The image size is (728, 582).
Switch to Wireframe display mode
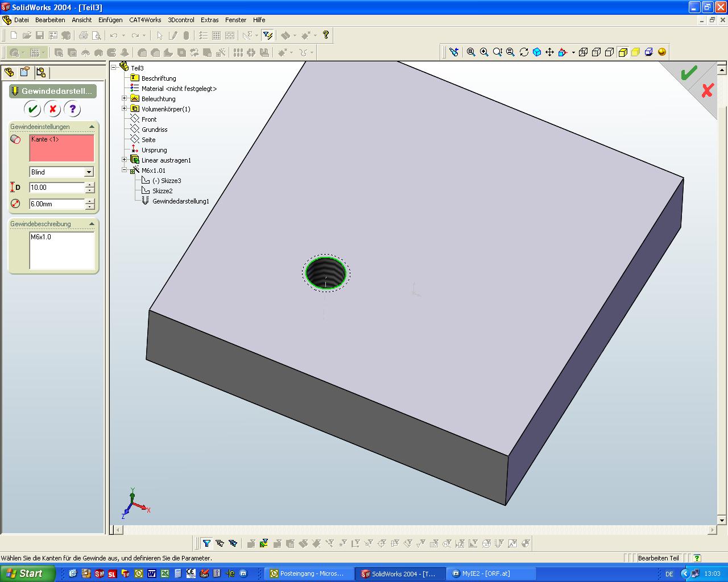[x=584, y=52]
